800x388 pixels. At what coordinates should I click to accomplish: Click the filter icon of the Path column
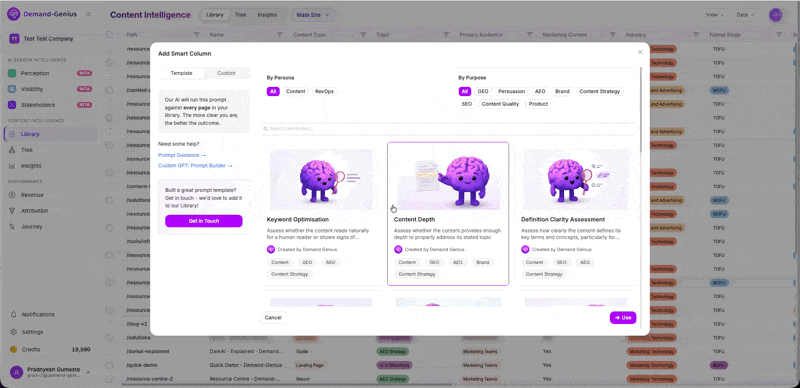tap(196, 35)
